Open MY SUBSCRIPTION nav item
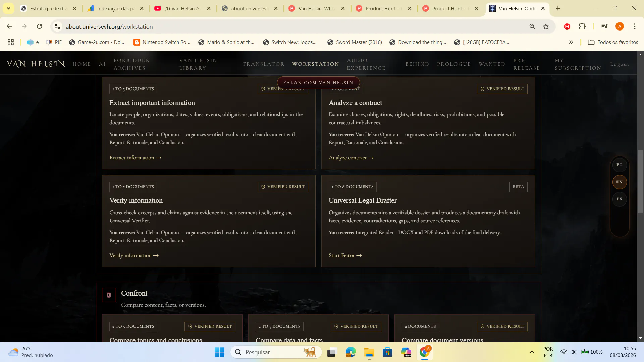 578,64
